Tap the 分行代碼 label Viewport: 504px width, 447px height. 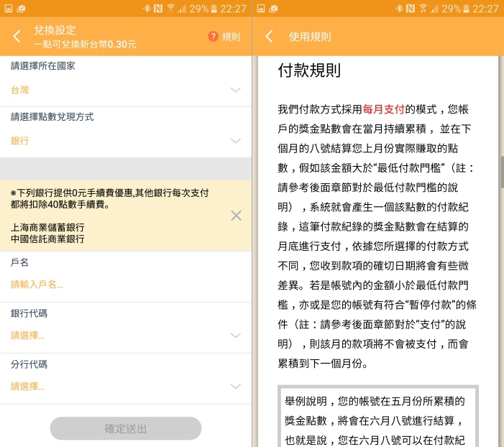(29, 364)
